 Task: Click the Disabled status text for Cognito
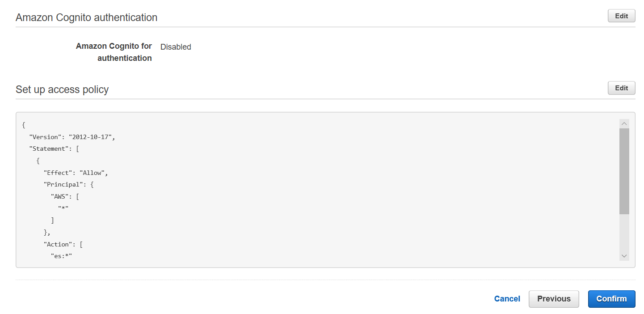[x=176, y=47]
